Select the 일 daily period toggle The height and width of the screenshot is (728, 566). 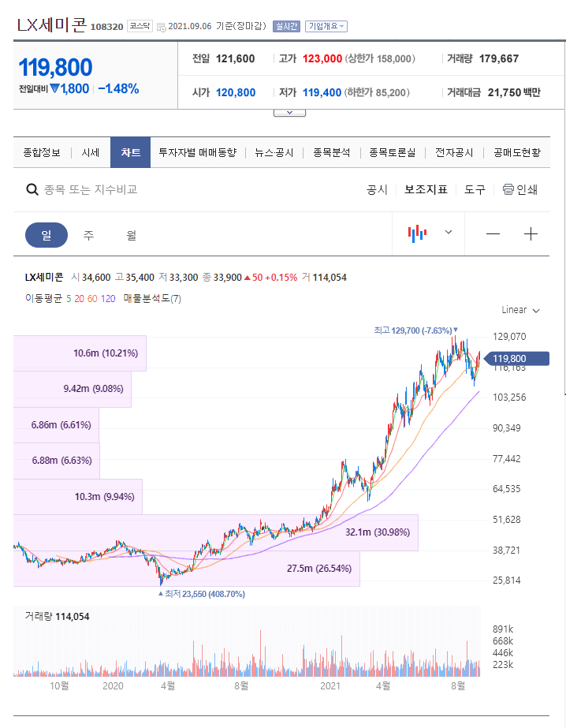coord(47,235)
